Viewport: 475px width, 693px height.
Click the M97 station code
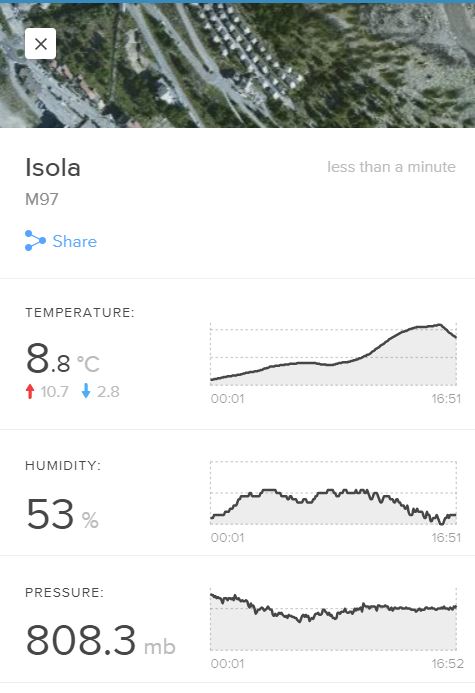42,199
